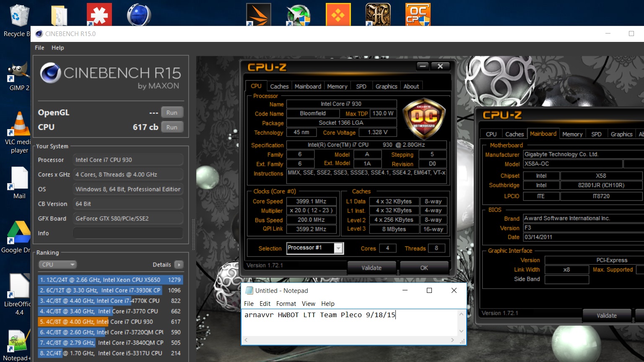Image resolution: width=644 pixels, height=362 pixels.
Task: Open the Mail desktop shortcut
Action: tap(19, 183)
